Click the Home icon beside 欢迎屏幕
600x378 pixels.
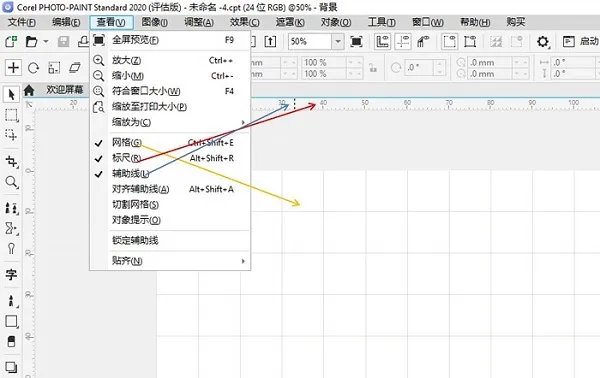click(x=29, y=91)
